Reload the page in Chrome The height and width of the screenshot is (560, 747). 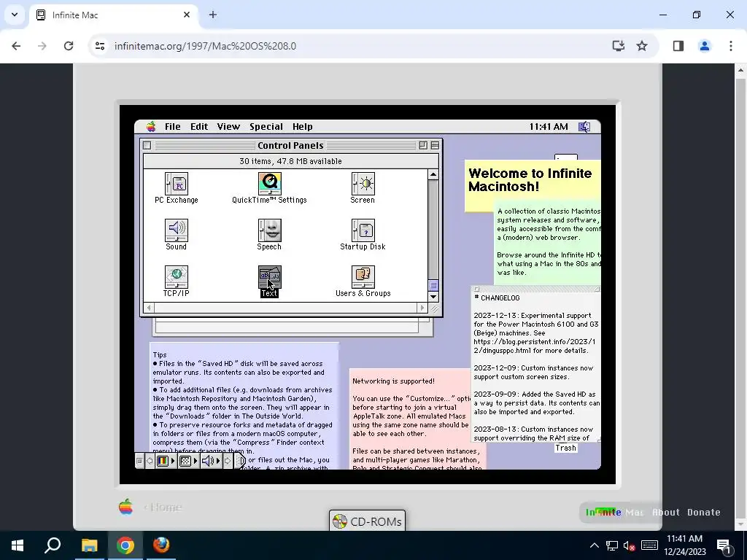point(69,46)
